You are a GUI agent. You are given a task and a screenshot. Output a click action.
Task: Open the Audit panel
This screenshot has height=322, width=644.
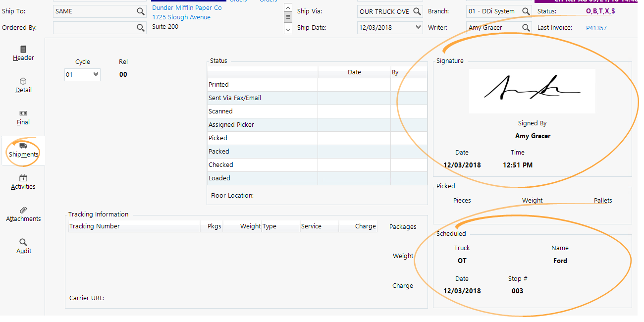pos(23,246)
